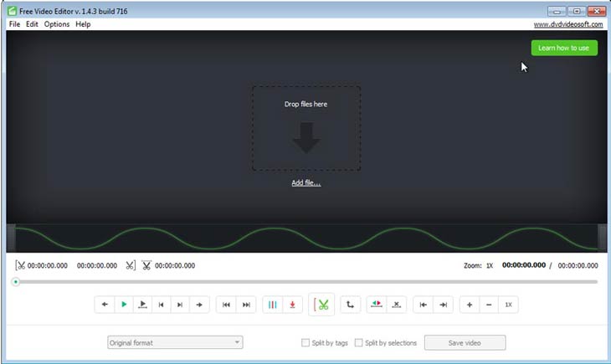Viewport: 611px width, 364px height.
Task: Open the File menu
Action: 14,24
